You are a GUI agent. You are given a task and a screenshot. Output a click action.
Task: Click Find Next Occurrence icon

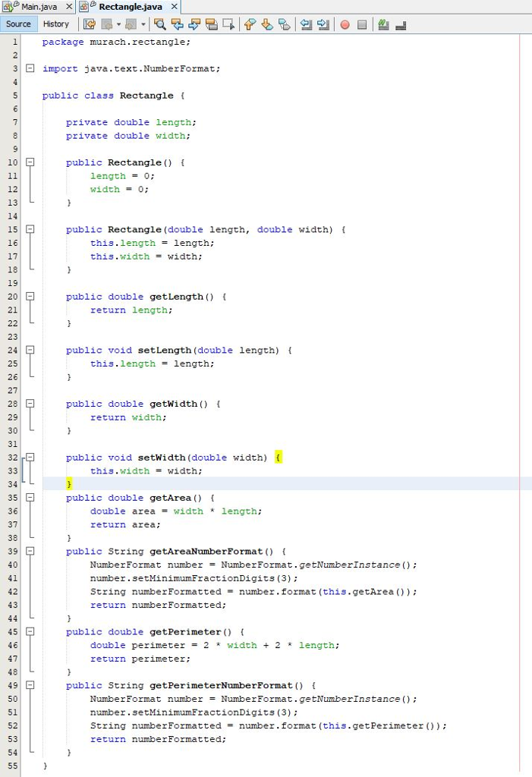[x=194, y=24]
